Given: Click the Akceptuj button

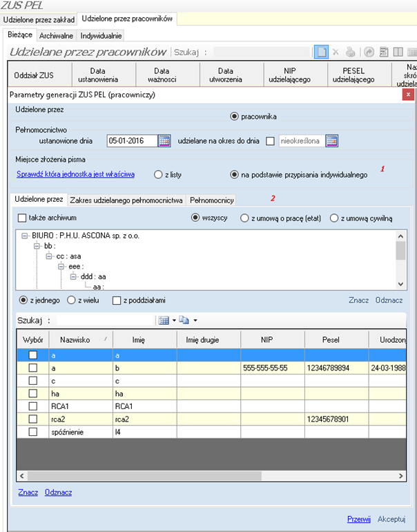Looking at the screenshot, I should pos(391,519).
